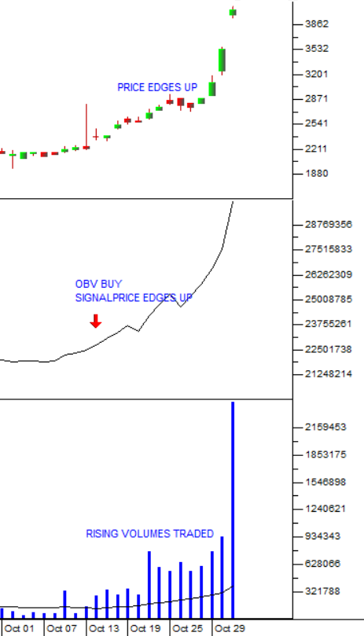This screenshot has width=364, height=636.
Task: Click the large green candle near 3532
Action: coord(222,61)
